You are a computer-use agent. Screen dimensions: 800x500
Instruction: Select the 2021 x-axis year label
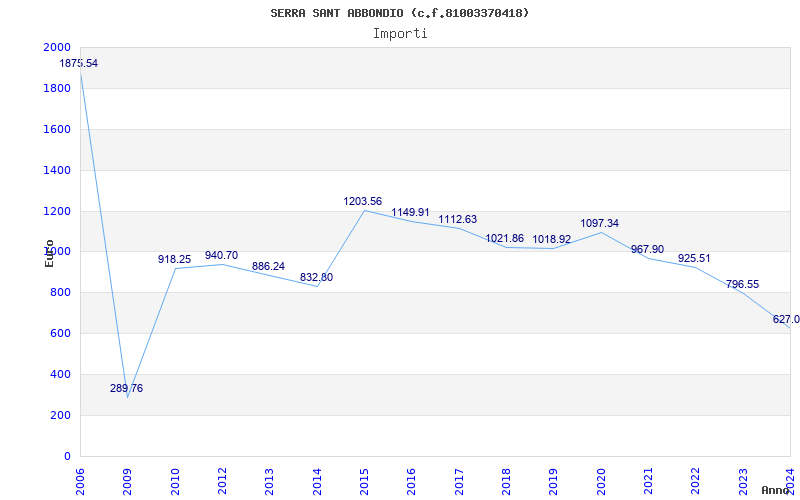[648, 481]
